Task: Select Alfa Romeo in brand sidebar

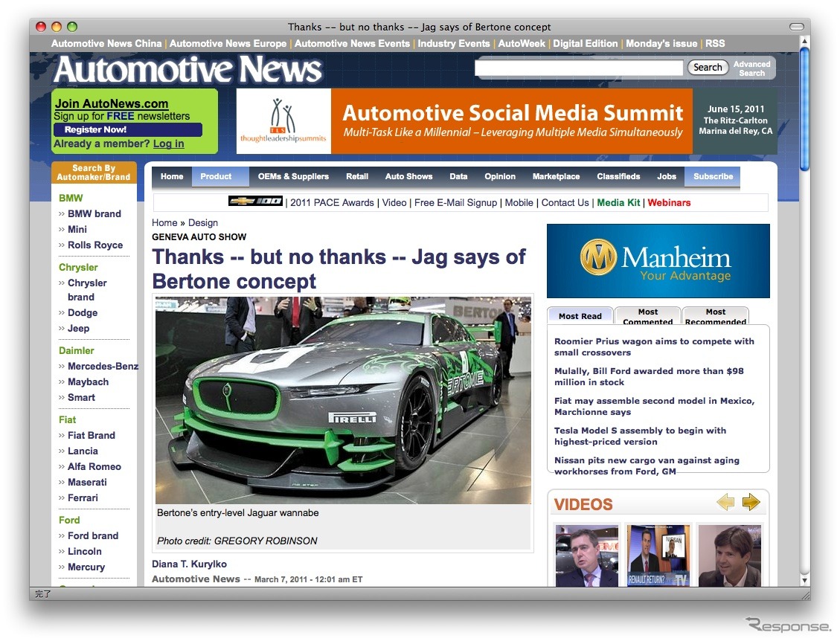Action: pyautogui.click(x=94, y=466)
